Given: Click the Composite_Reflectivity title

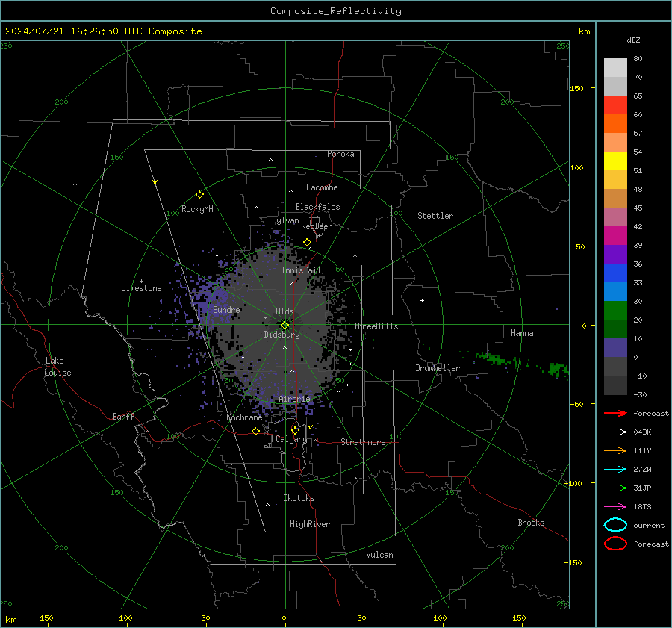Looking at the screenshot, I should tap(336, 11).
